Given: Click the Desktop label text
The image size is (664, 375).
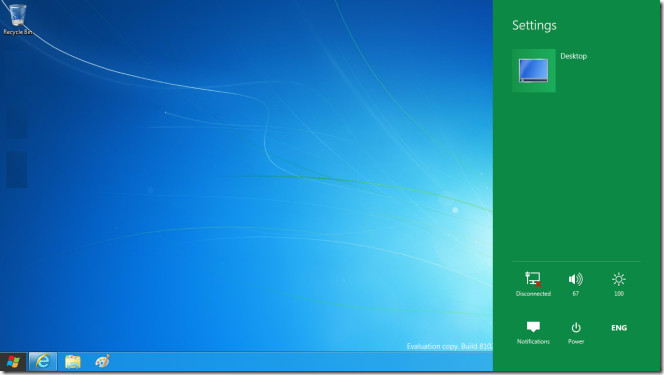Looking at the screenshot, I should point(573,56).
